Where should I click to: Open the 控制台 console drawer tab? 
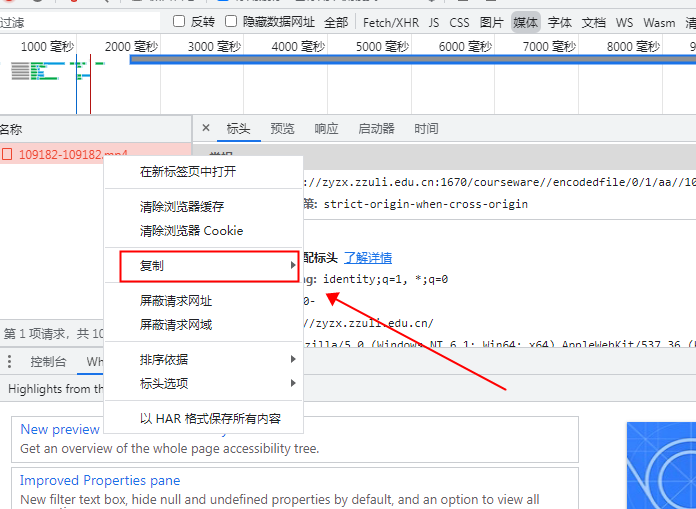click(x=48, y=362)
